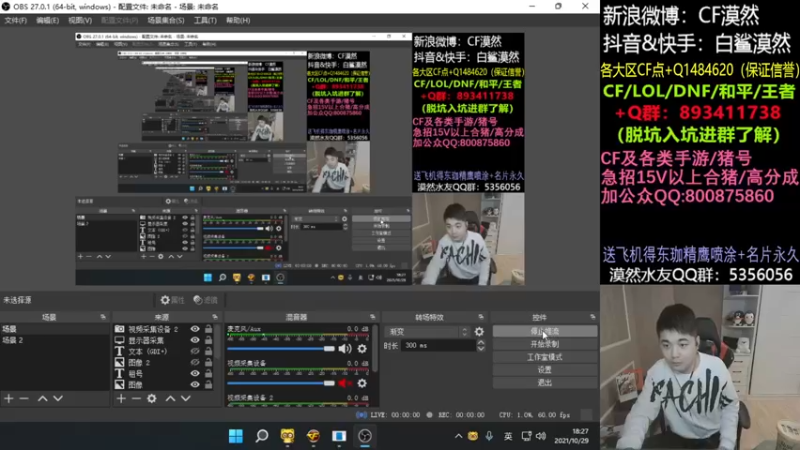Click the 工作室模式 button
The width and height of the screenshot is (800, 450).
pyautogui.click(x=544, y=357)
